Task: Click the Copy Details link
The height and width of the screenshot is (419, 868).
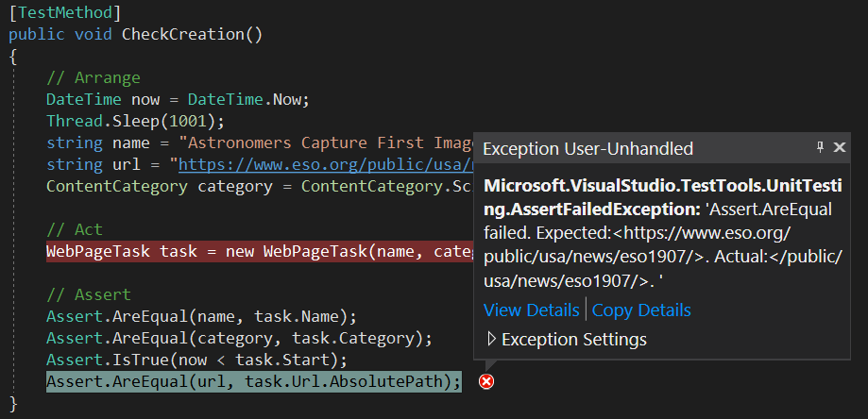Action: [641, 310]
